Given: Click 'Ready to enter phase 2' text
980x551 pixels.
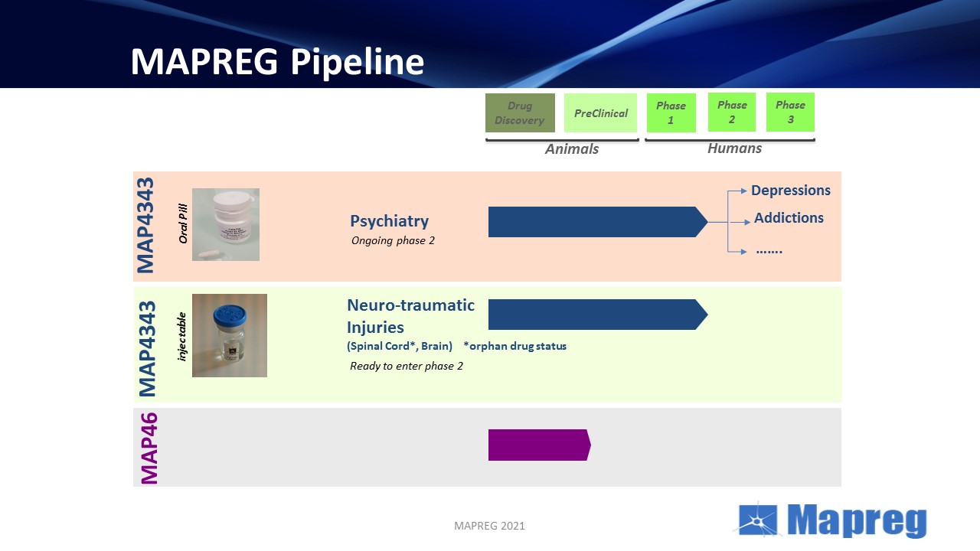Looking at the screenshot, I should (x=407, y=366).
